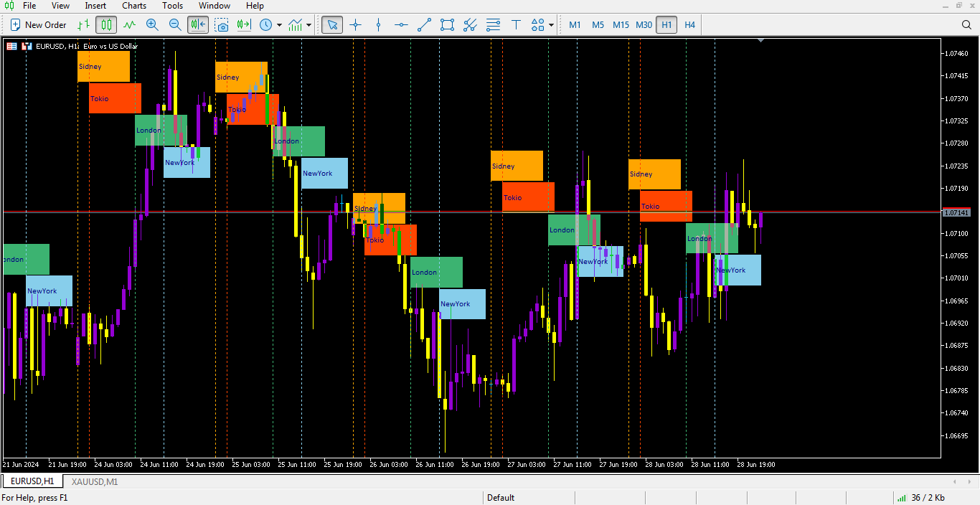This screenshot has width=980, height=505.
Task: Toggle the chart shift button
Action: pos(198,25)
